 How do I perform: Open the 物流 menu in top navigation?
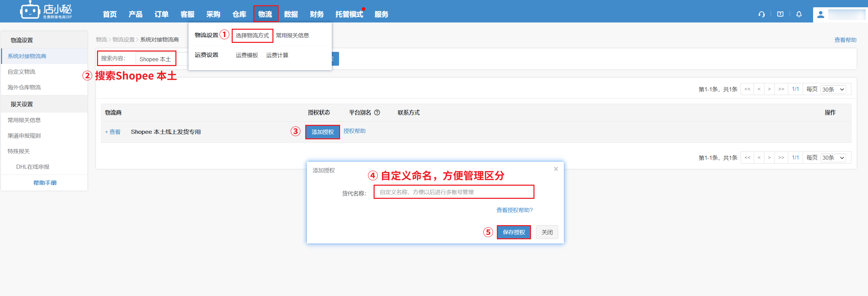click(265, 14)
